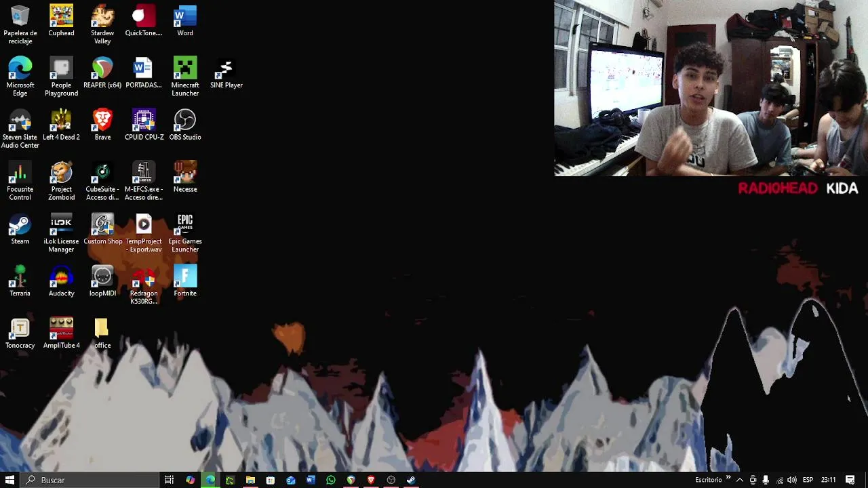The width and height of the screenshot is (868, 488).
Task: Switch to Brave in the taskbar
Action: click(371, 480)
